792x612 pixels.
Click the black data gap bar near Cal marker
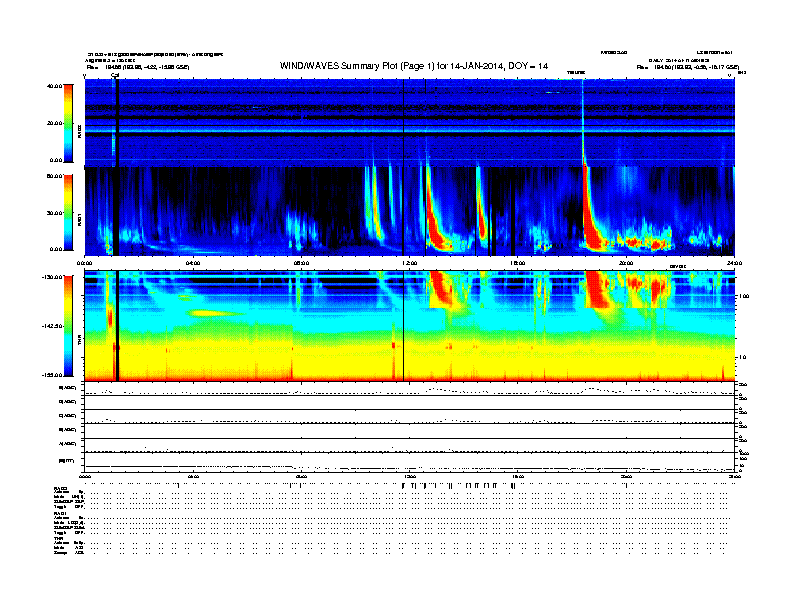point(117,167)
